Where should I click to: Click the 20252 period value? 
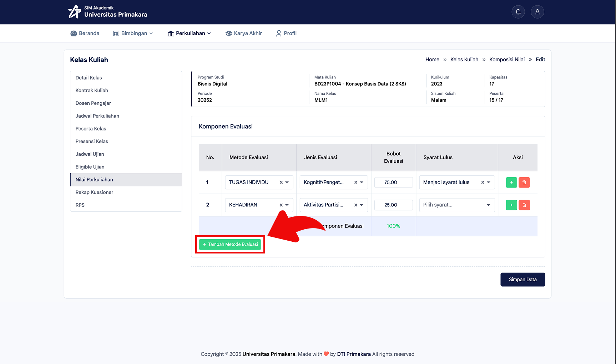205,100
